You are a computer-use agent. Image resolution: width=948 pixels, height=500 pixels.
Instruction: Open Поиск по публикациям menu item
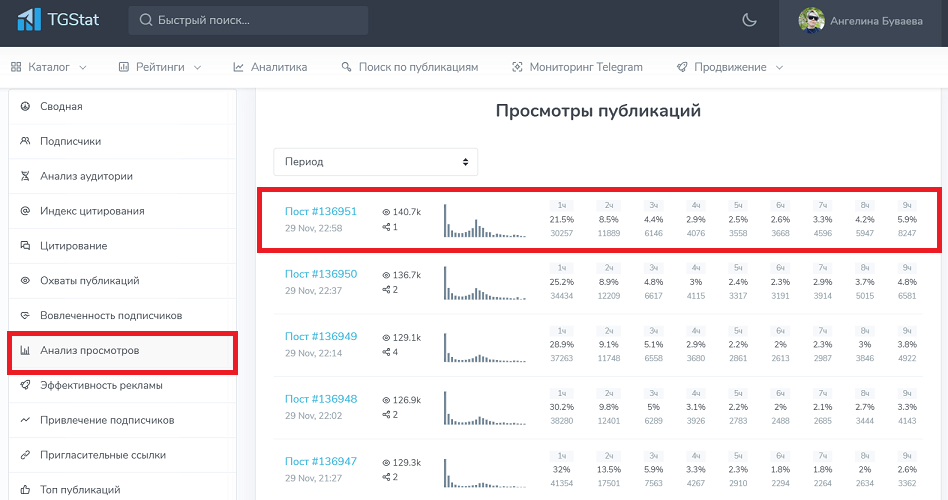410,67
